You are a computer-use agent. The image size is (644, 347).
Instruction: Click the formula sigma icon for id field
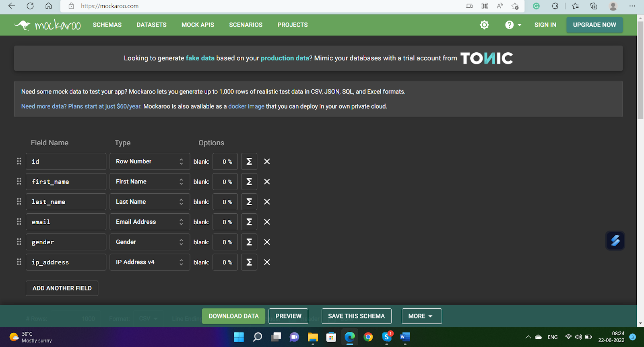tap(249, 161)
